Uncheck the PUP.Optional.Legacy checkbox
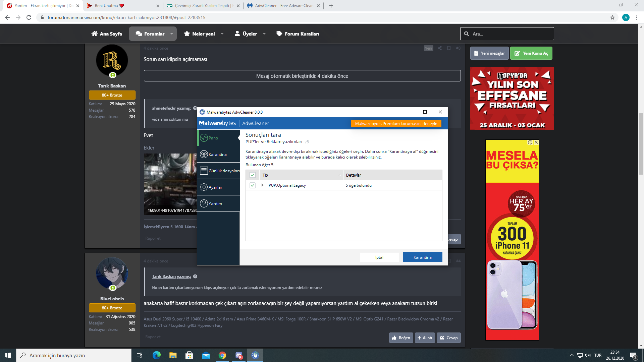The image size is (644, 362). click(253, 185)
